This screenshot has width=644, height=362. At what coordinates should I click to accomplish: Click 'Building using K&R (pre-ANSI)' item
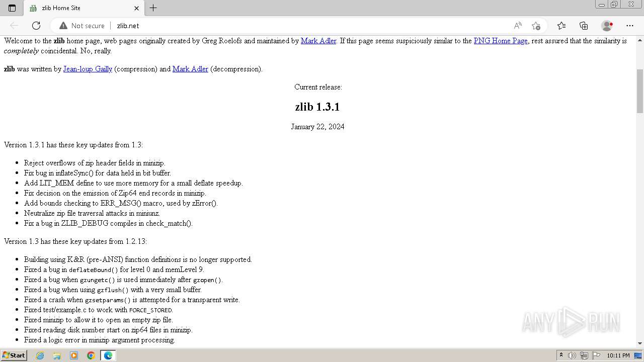click(x=138, y=259)
